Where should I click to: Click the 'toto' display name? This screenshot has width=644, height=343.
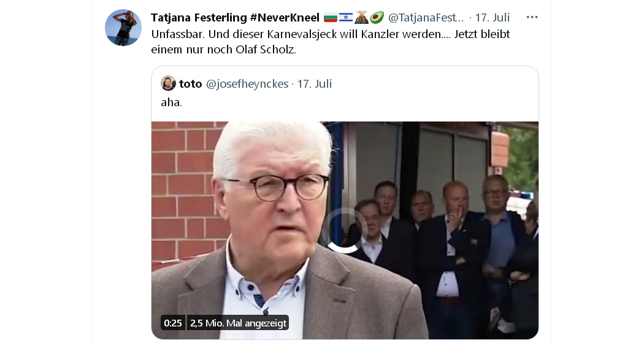(191, 84)
